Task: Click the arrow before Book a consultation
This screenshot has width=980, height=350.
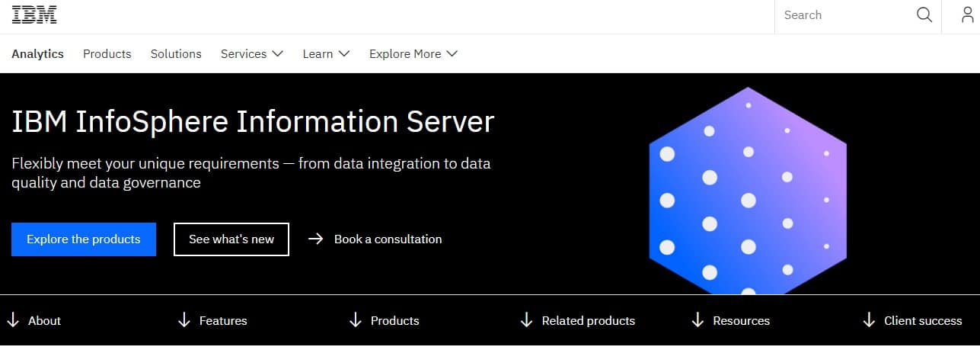Action: 315,239
